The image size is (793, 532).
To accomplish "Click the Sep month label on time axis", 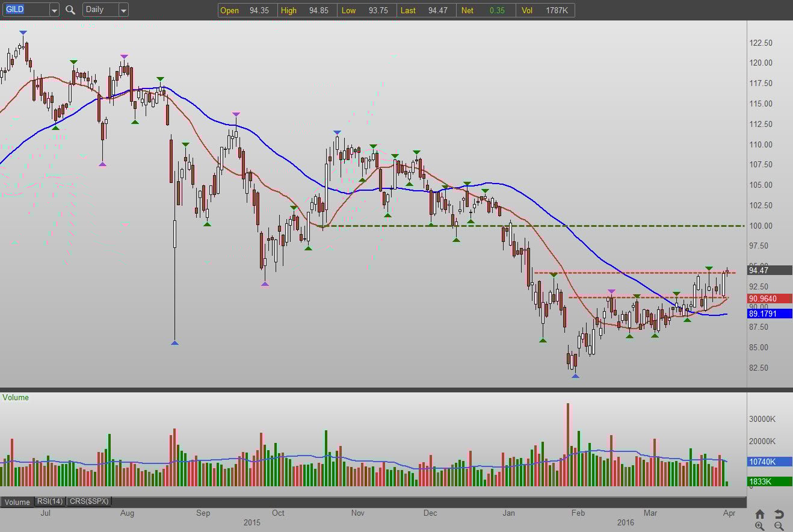I will pos(203,513).
